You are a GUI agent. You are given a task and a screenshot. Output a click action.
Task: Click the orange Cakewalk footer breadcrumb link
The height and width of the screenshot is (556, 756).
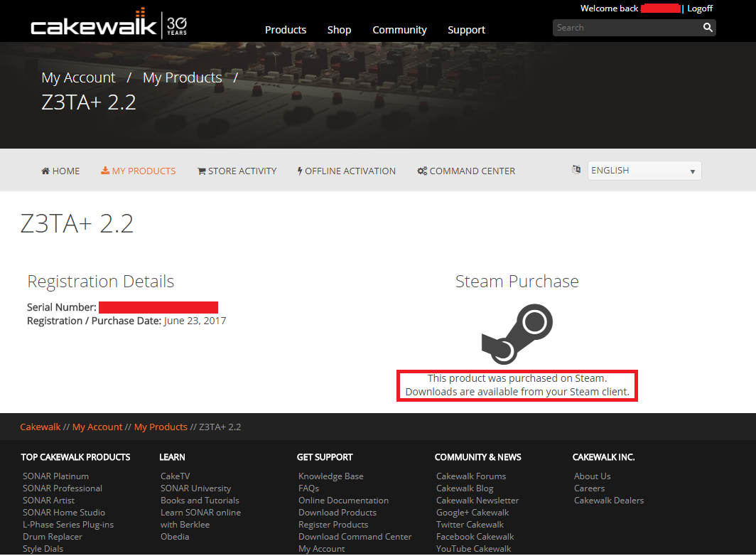point(40,427)
